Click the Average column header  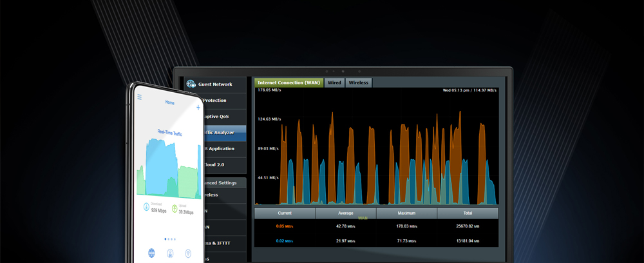(x=345, y=213)
